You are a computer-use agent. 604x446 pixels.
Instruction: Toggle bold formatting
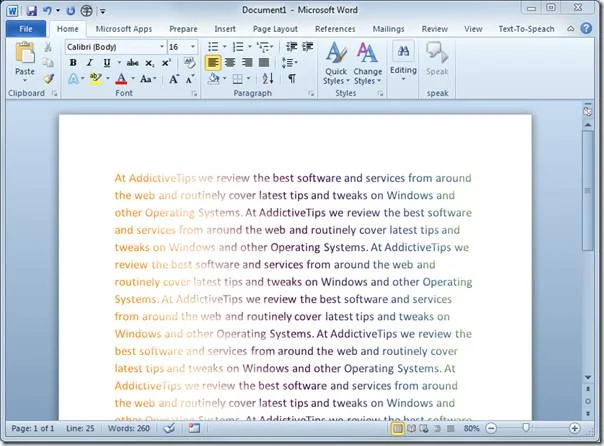73,63
